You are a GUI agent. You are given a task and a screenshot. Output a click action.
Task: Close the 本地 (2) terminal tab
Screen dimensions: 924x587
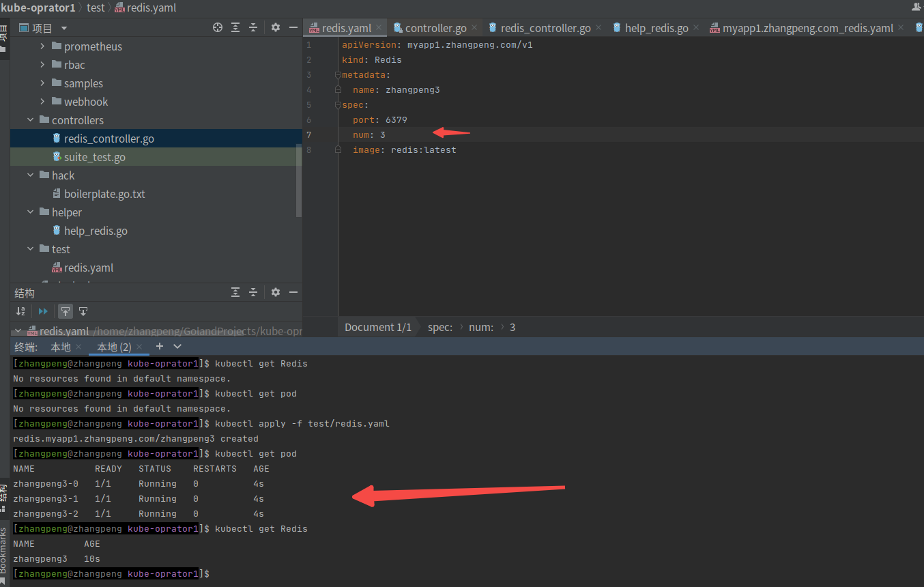[140, 347]
